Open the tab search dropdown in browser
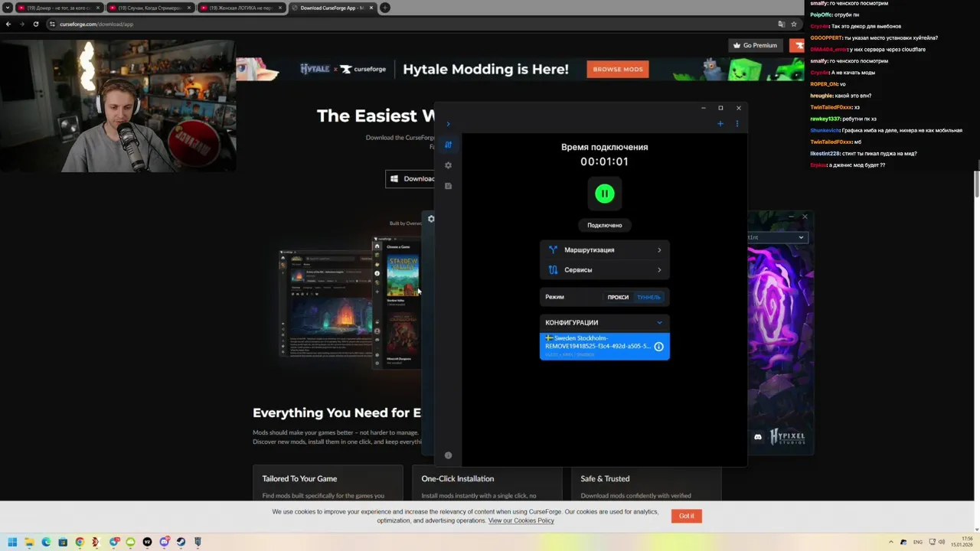 pos(6,8)
